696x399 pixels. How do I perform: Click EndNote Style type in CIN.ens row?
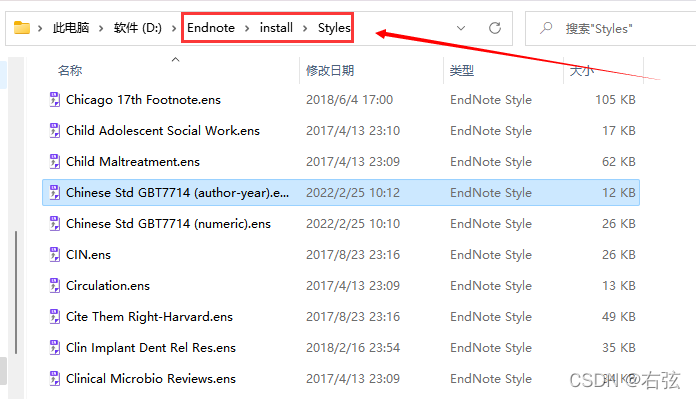click(491, 255)
